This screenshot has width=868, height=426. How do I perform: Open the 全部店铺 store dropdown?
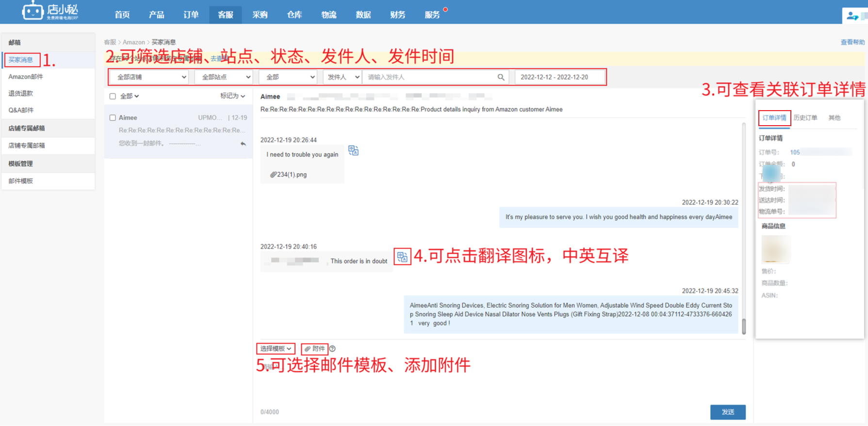pos(149,77)
